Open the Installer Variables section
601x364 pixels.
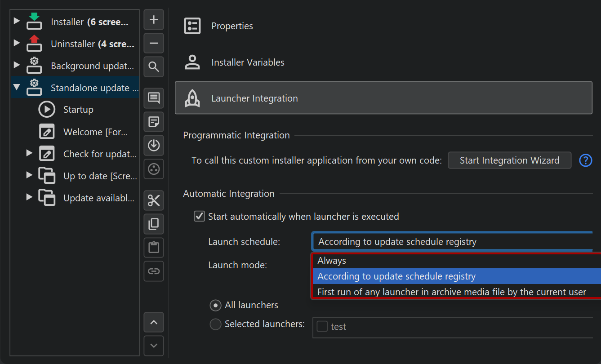pos(248,62)
